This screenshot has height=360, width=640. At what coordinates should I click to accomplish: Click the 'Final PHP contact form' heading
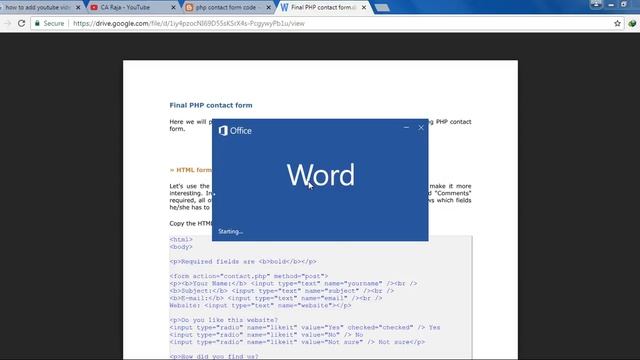[x=211, y=105]
